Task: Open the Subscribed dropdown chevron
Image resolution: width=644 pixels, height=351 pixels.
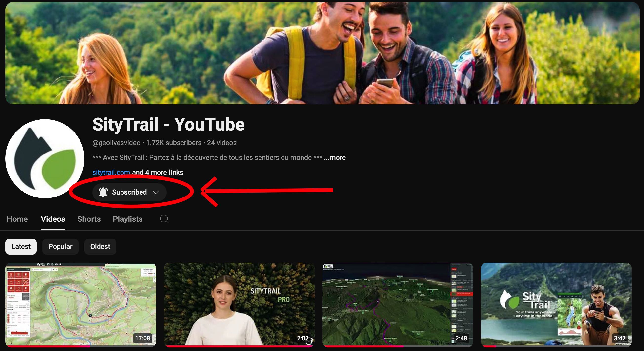Action: [156, 192]
